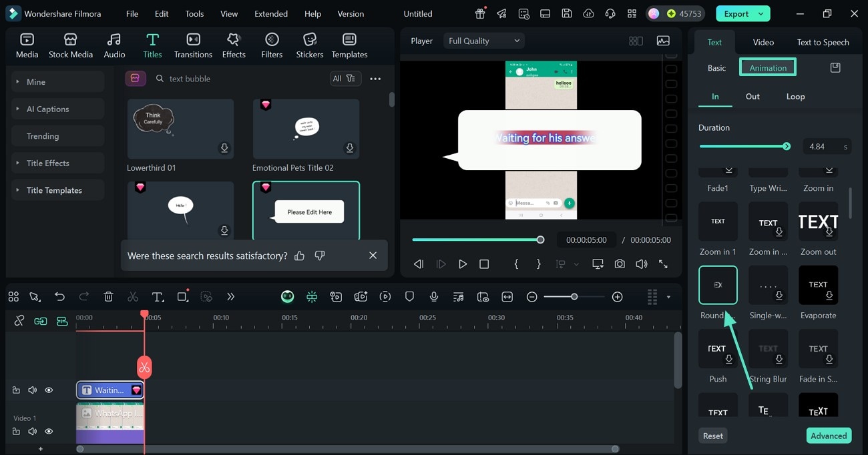Image resolution: width=868 pixels, height=455 pixels.
Task: Toggle the compare view image icon in player
Action: coord(663,41)
